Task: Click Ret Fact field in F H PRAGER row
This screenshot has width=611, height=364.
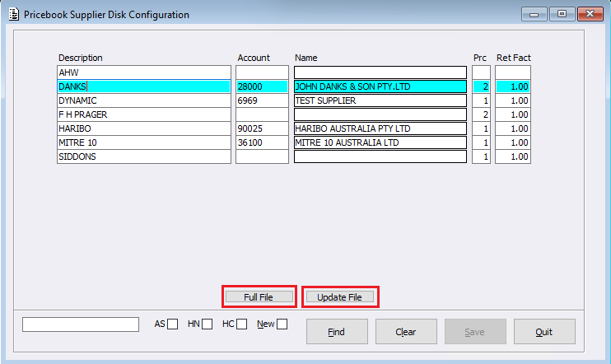Action: pyautogui.click(x=513, y=114)
